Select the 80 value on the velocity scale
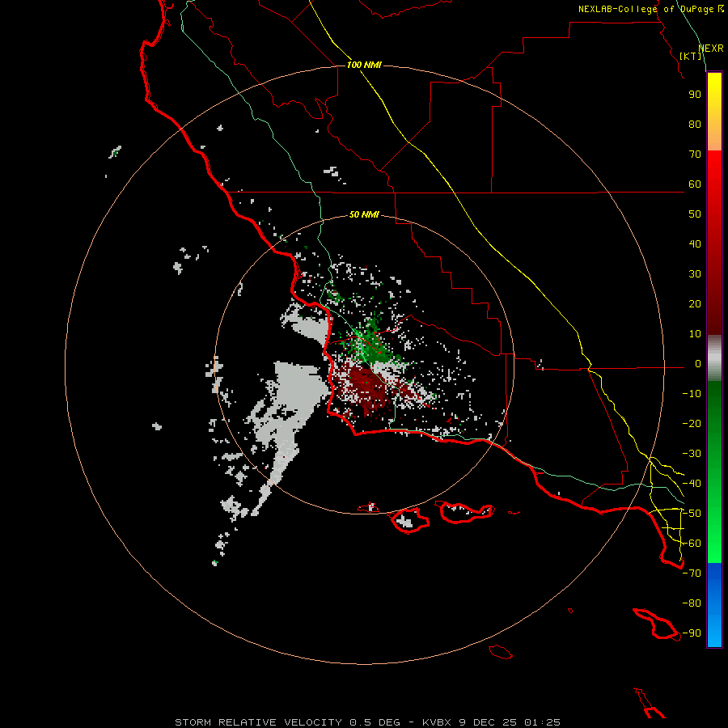The height and width of the screenshot is (728, 728). (695, 125)
